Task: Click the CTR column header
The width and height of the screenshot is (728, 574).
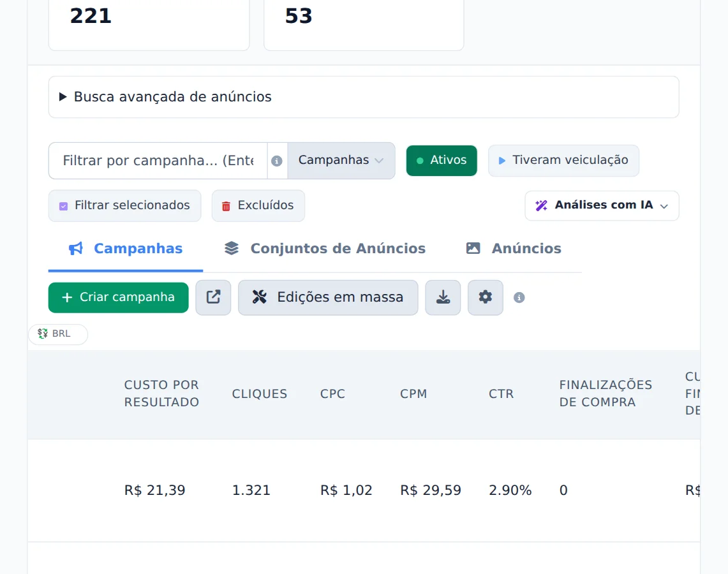Action: pos(501,394)
